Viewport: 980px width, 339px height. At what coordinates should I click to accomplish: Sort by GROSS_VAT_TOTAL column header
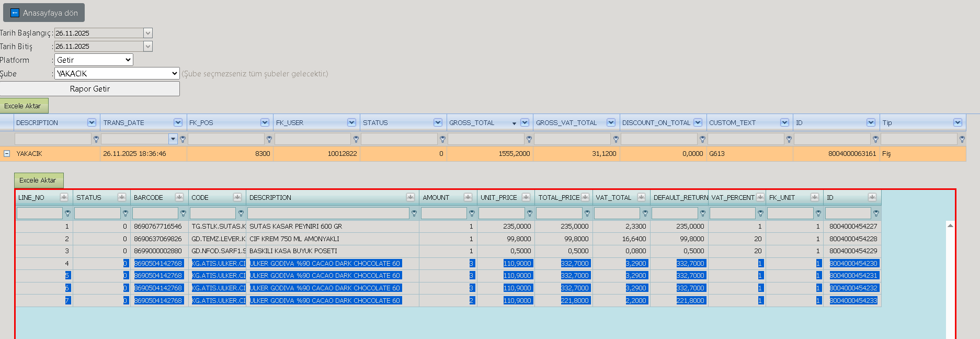566,122
